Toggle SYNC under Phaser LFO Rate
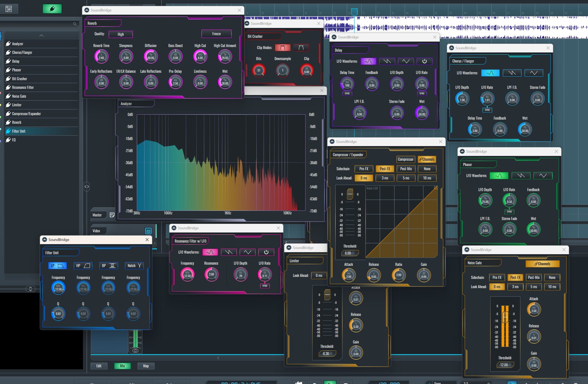Screen dimensions: 588x384 pos(509,211)
